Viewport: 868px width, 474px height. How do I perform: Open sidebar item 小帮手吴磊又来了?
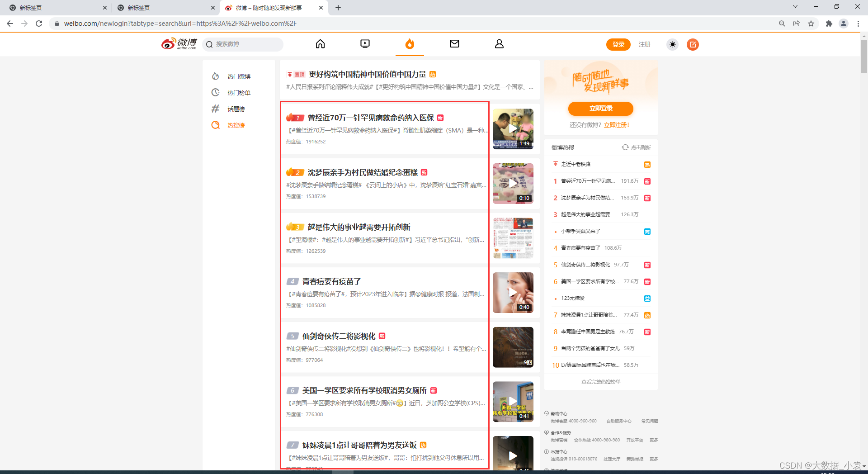[x=580, y=231]
